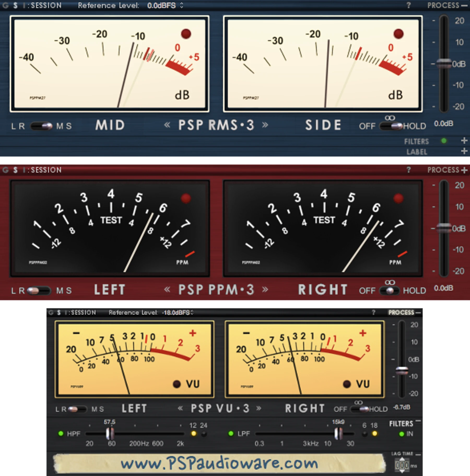Image resolution: width=470 pixels, height=476 pixels.
Task: Select next meter with » beside PSP RMS-3
Action: [265, 125]
